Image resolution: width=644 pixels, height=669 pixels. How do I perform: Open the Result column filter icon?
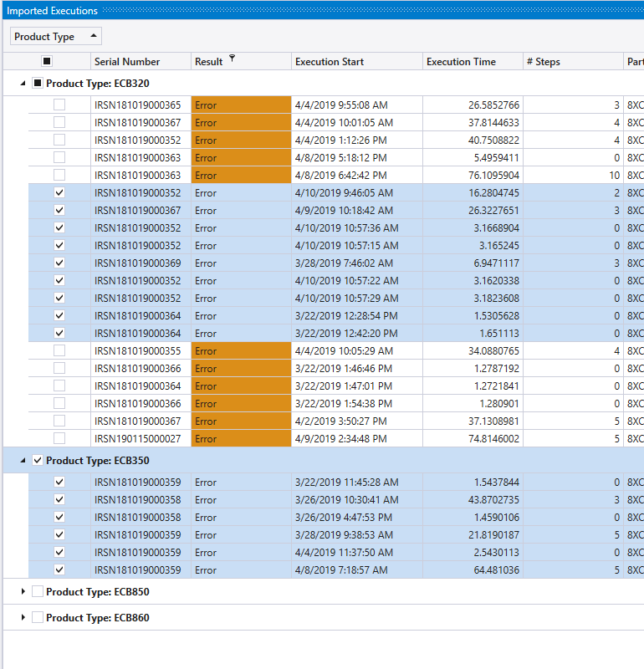tap(233, 58)
